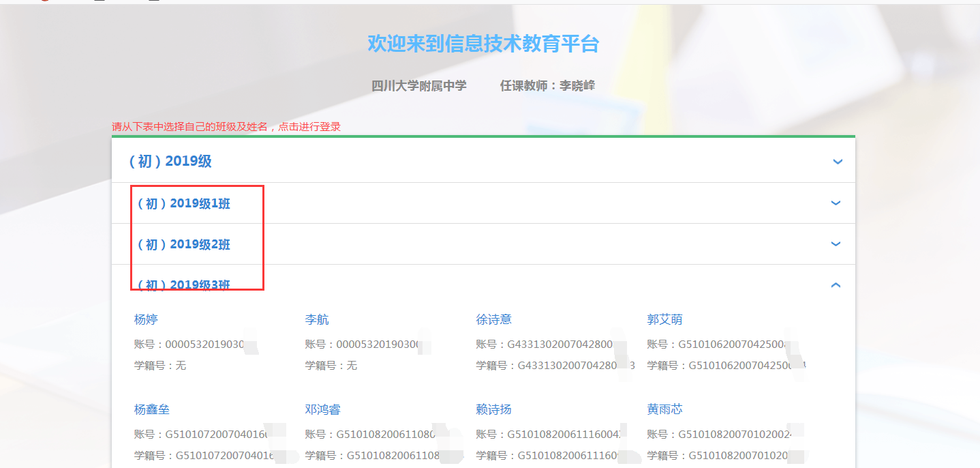Click the 欢迎来到信息技术教育平台 page title
This screenshot has height=468, width=980.
483,44
